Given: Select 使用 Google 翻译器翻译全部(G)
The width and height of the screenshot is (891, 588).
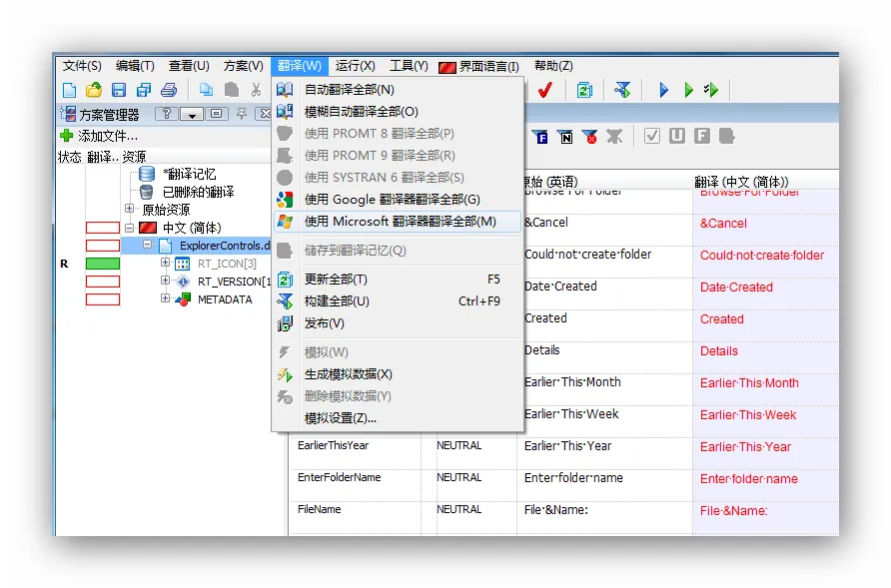Looking at the screenshot, I should [398, 200].
